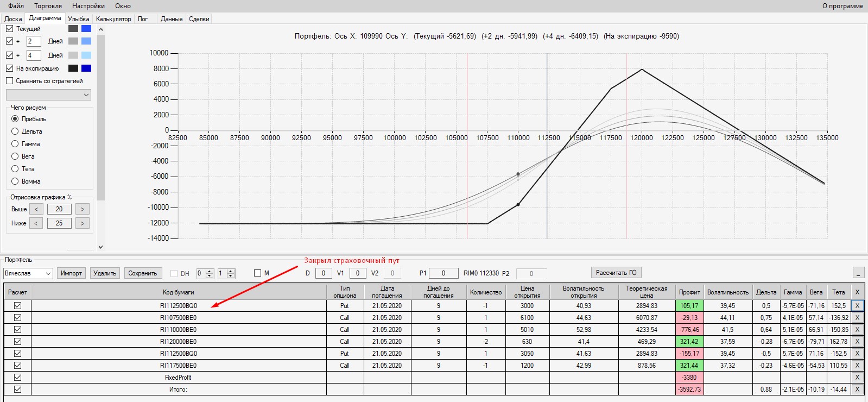Click the left panel scrollbar up arrow
868x402 pixels.
(x=100, y=29)
